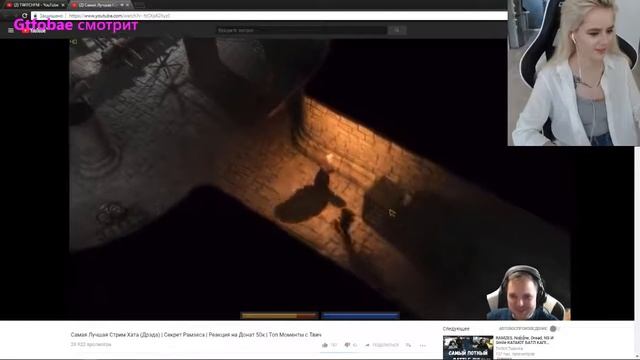Close the first browser tab
The height and width of the screenshot is (360, 640).
[62, 5]
